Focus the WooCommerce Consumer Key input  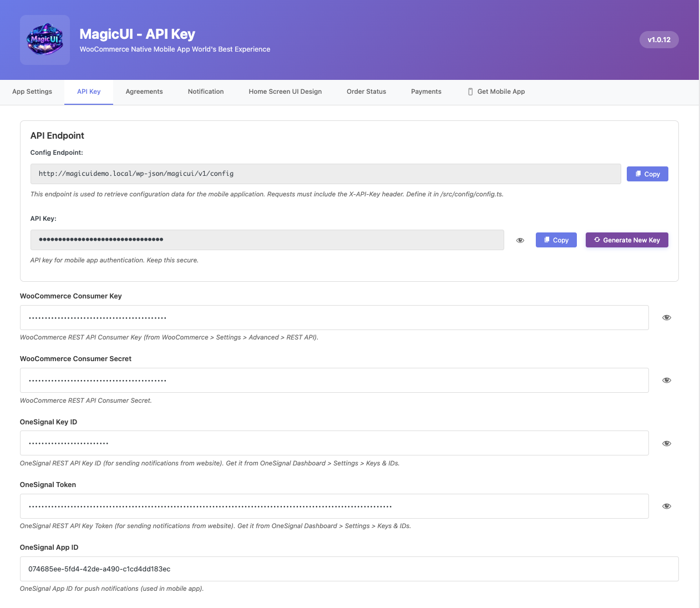pos(334,318)
